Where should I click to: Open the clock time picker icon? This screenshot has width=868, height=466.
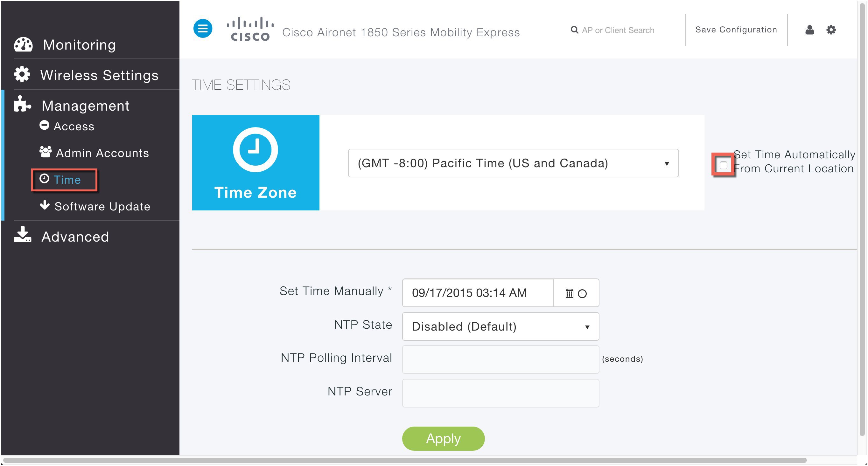point(582,294)
